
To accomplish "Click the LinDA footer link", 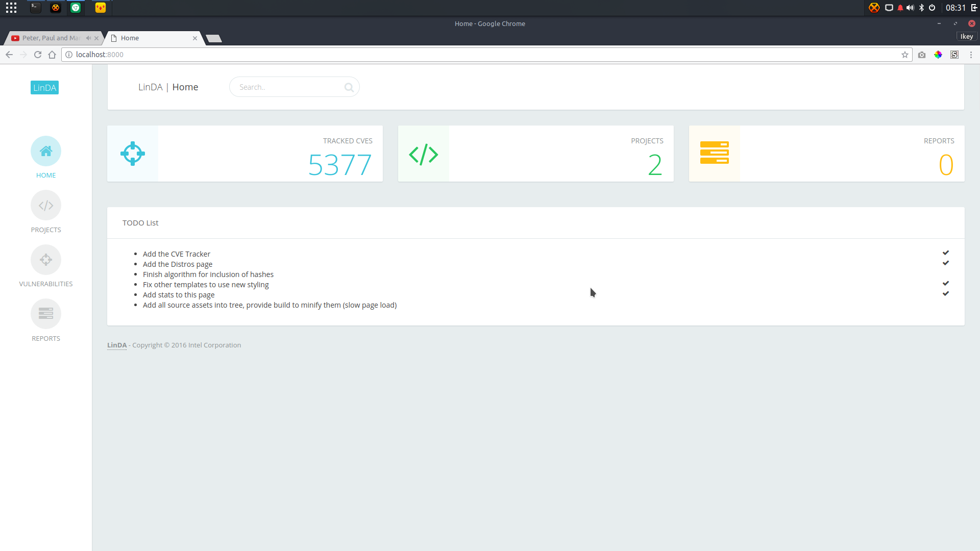I will 117,345.
